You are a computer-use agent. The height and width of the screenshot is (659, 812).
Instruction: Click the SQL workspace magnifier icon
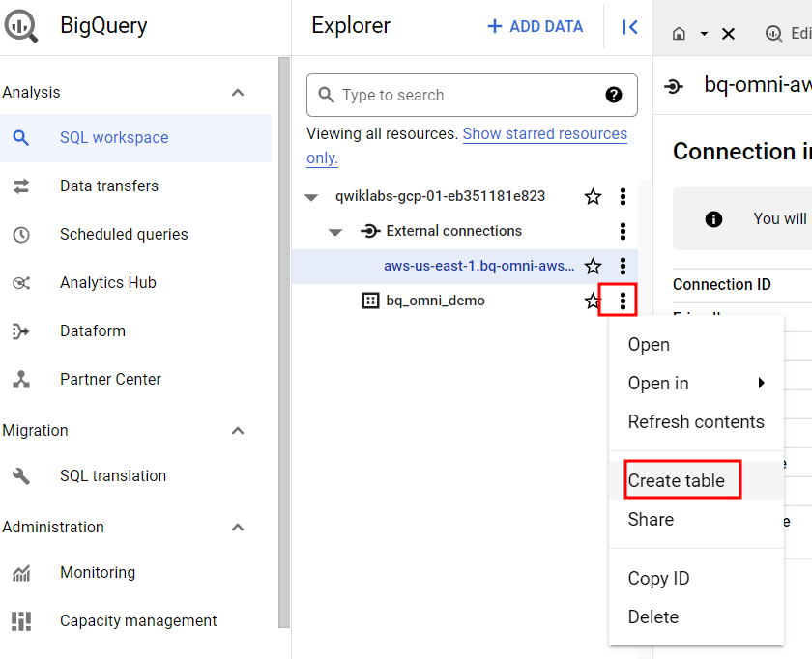click(20, 138)
